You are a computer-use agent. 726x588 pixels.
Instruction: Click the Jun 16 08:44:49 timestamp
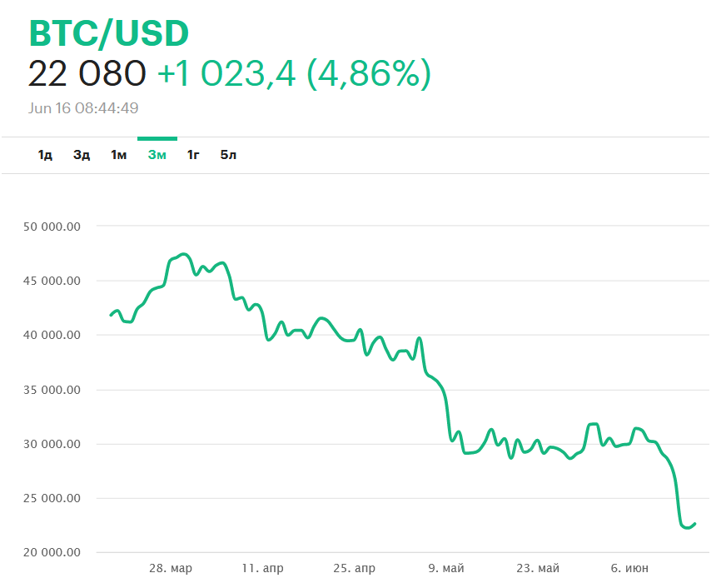pyautogui.click(x=83, y=108)
